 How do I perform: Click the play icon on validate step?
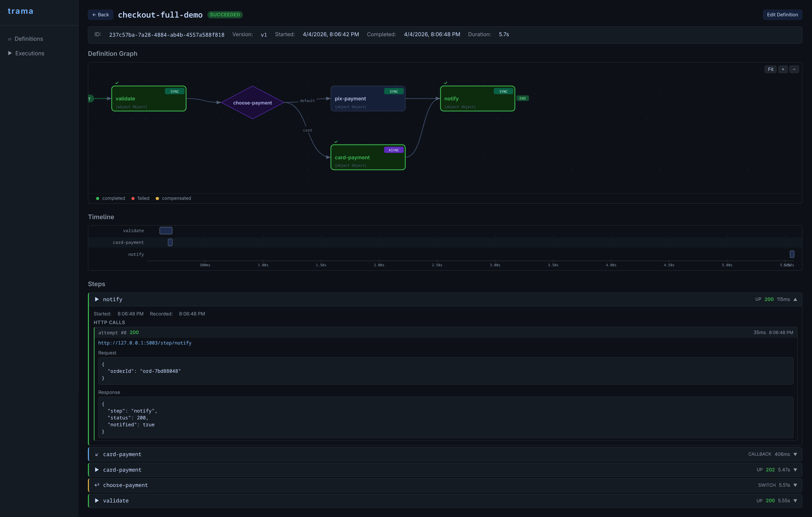click(x=97, y=500)
